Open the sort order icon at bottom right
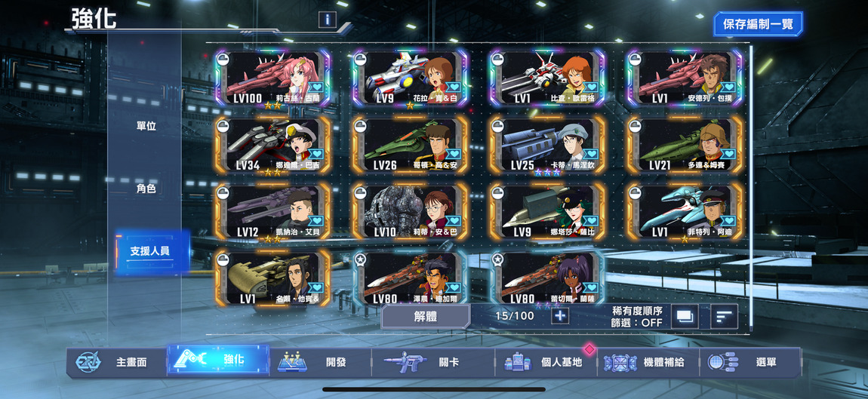Screen dimensions: 868x399 click(x=724, y=317)
